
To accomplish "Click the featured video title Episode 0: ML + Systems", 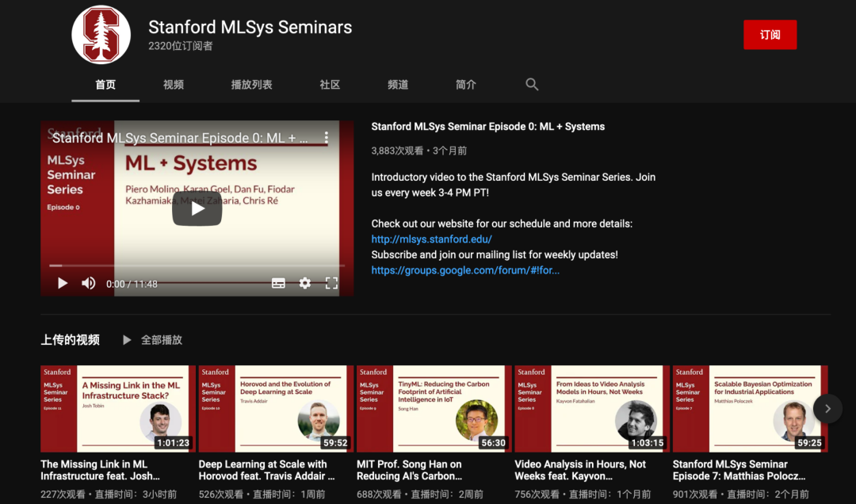I will (x=488, y=127).
